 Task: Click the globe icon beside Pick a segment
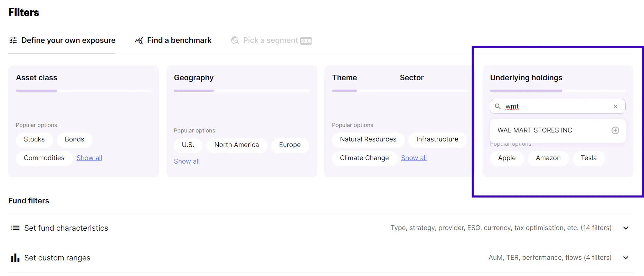pos(235,40)
